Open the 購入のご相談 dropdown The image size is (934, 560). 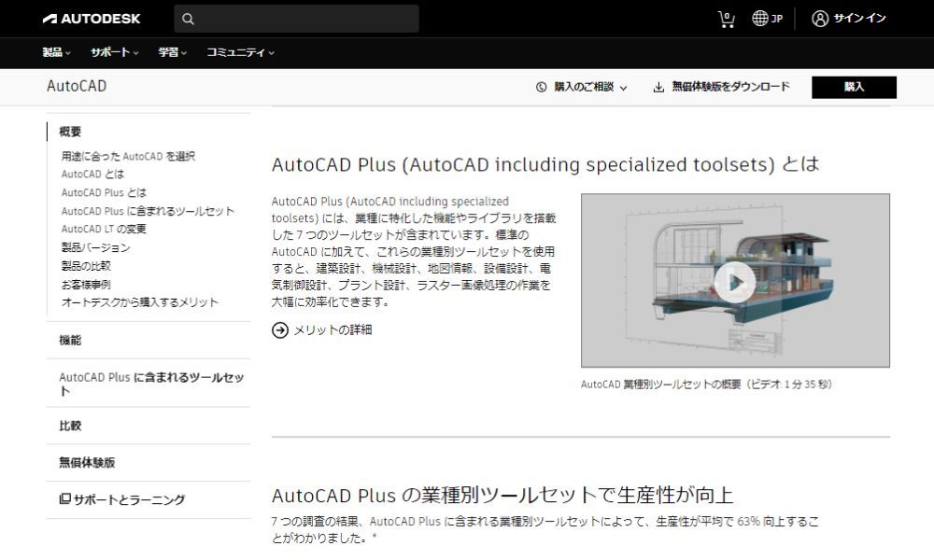[x=581, y=87]
